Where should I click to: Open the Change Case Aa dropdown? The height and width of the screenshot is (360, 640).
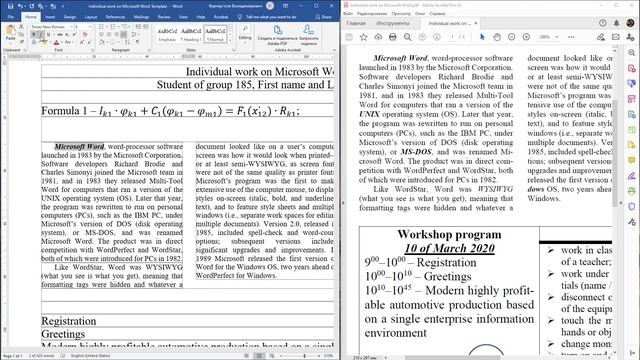[x=68, y=42]
